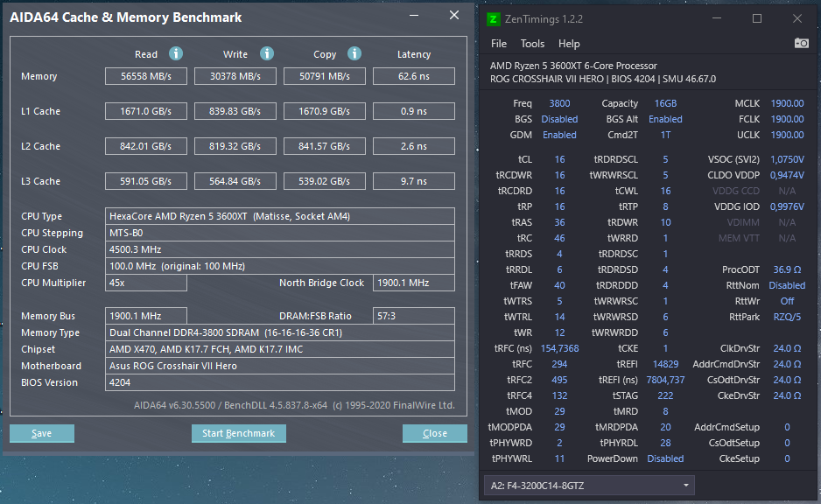Click AIDA64 version text at bottom
Viewport: 821px width, 504px height.
294,405
